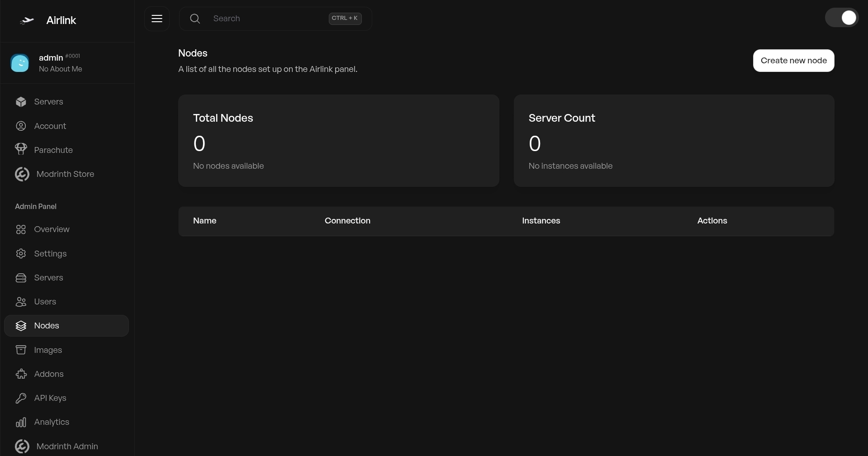Open the Account page

(x=50, y=126)
